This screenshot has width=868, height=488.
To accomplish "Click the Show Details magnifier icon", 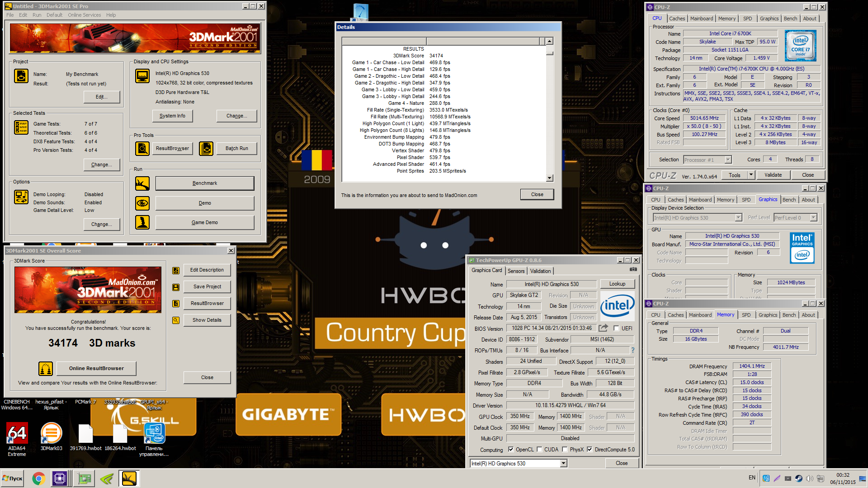I will (x=176, y=320).
